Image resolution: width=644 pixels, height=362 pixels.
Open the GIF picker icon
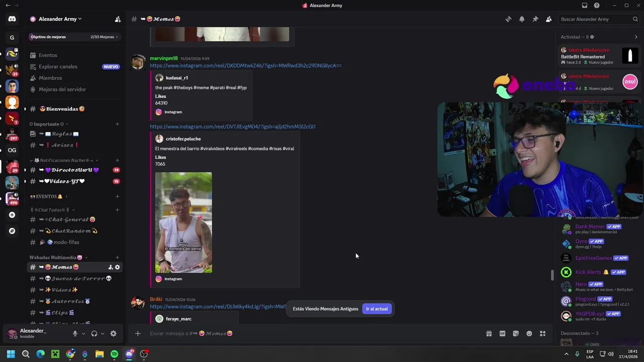coord(502,333)
